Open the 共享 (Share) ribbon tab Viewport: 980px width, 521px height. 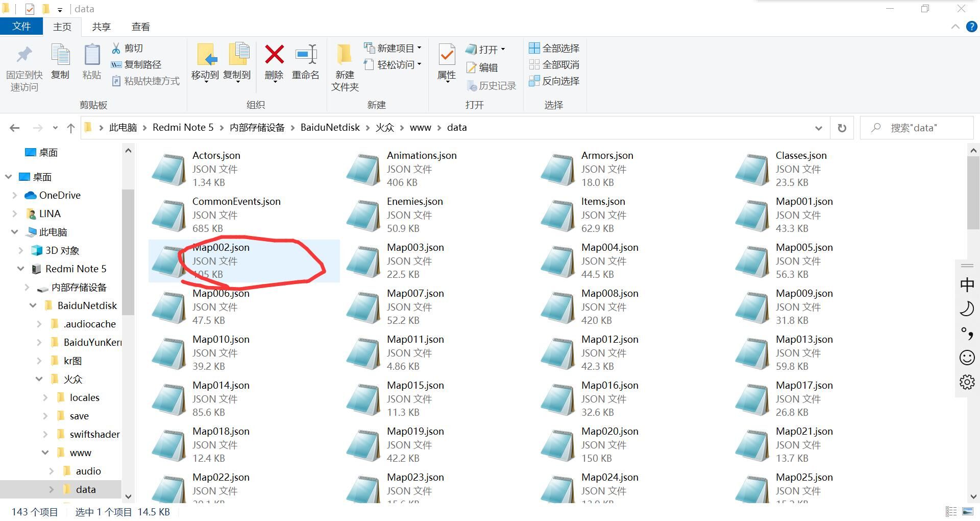101,27
